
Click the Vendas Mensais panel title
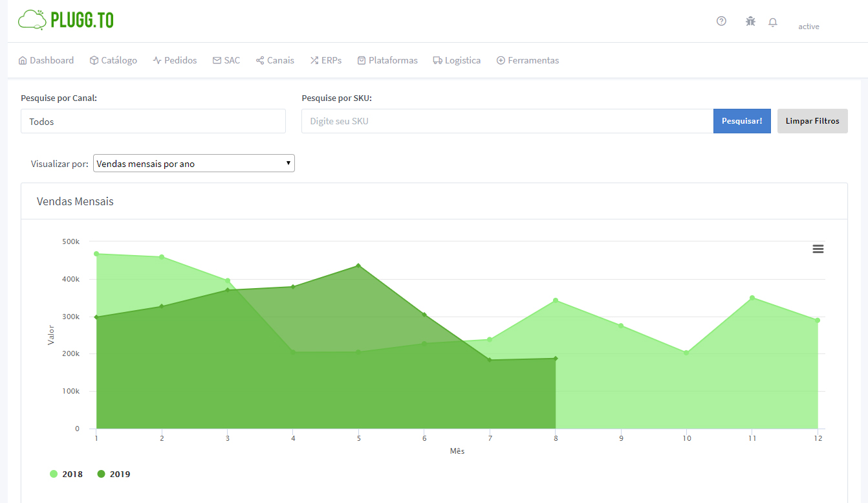tap(75, 201)
